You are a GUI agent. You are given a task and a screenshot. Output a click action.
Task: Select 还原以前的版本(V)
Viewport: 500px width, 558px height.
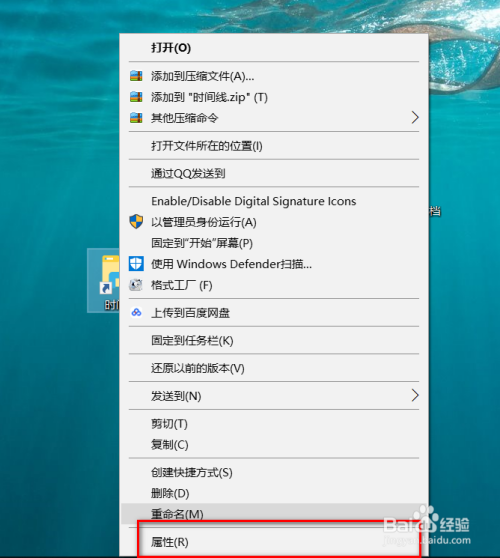point(274,368)
